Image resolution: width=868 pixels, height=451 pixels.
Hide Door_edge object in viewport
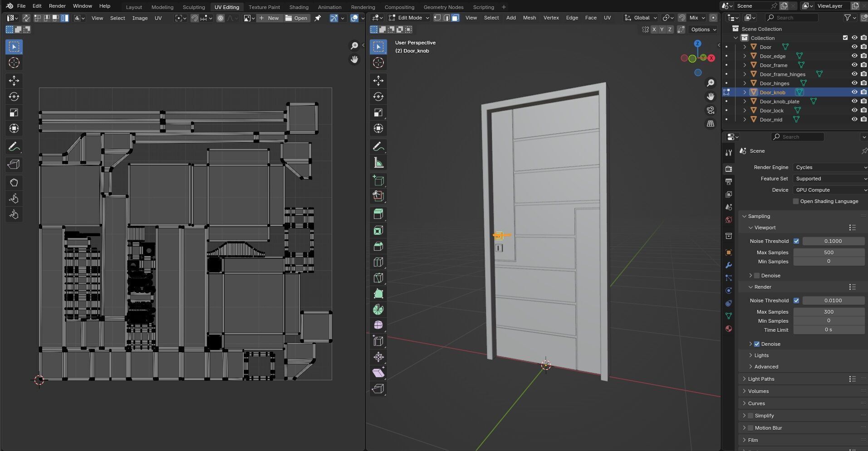(x=854, y=56)
